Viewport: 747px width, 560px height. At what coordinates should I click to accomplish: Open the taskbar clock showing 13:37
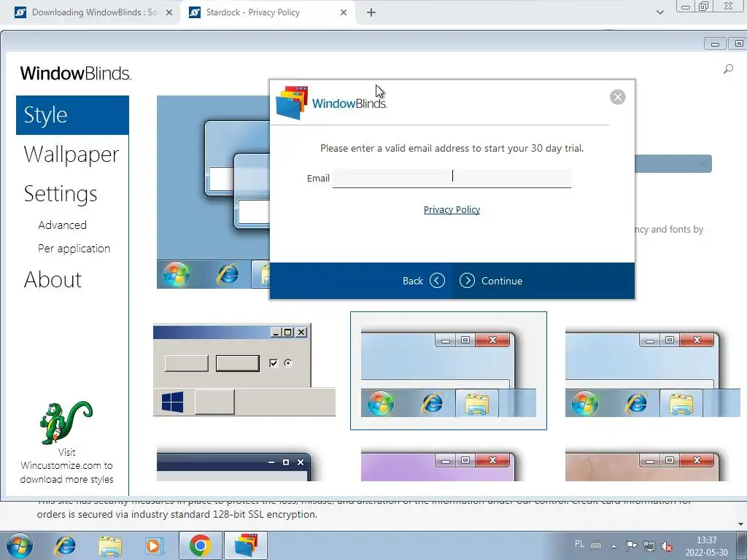point(706,546)
